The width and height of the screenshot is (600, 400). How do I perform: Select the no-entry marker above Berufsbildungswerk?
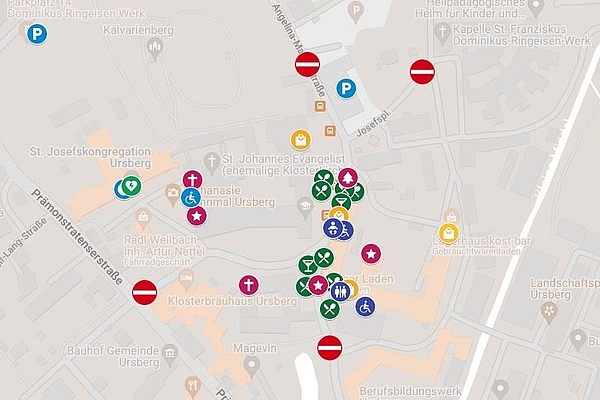point(330,348)
